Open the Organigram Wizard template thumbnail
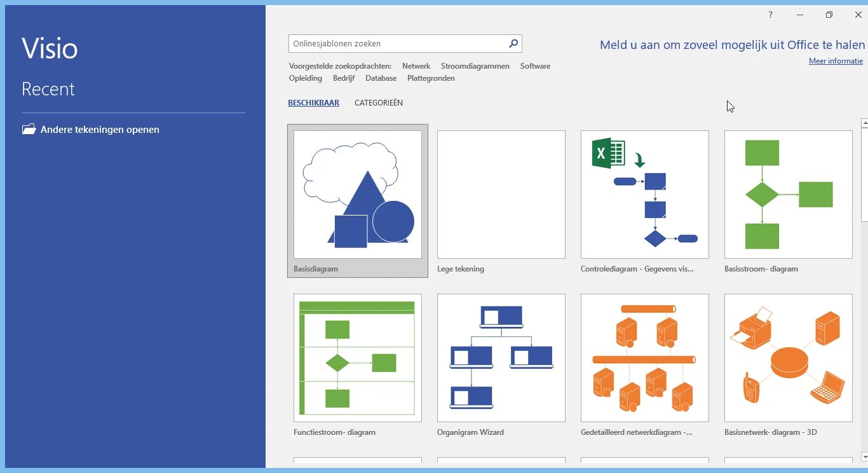Screen dimensions: 868x473 point(501,358)
